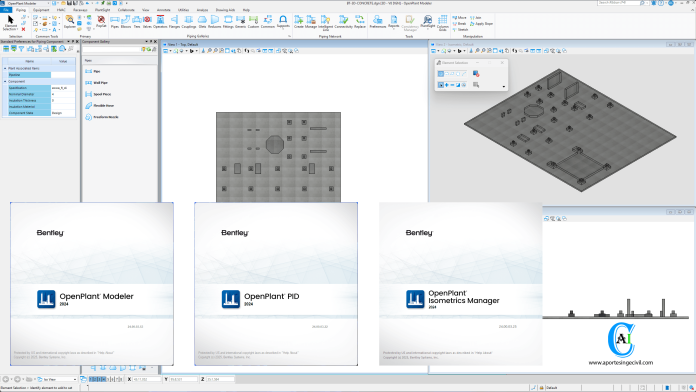Screen dimensions: 696x392
Task: Click the Join manipulation tool
Action: (475, 18)
